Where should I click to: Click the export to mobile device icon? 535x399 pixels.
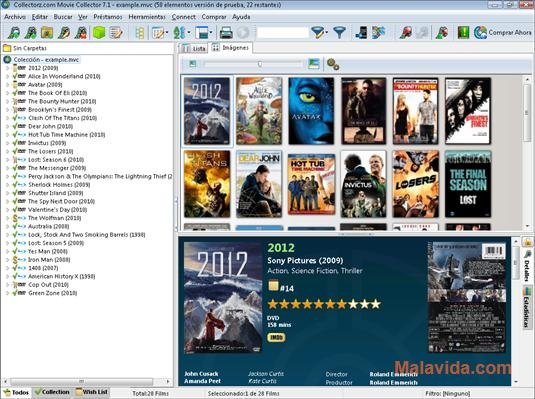point(361,33)
